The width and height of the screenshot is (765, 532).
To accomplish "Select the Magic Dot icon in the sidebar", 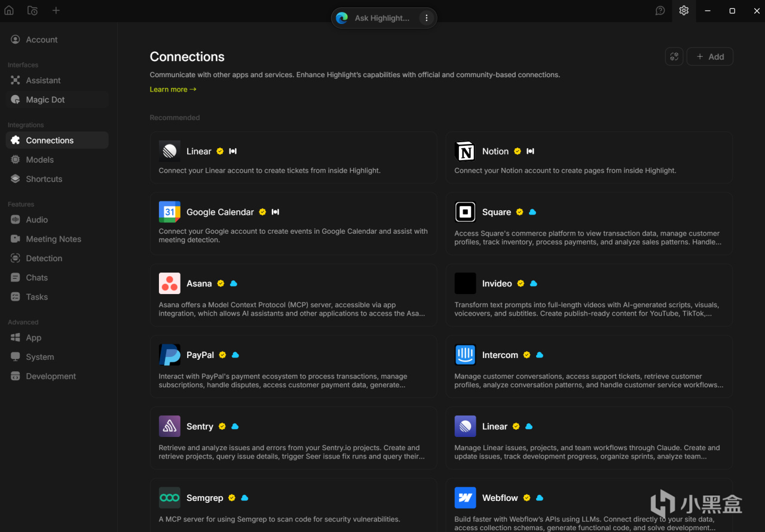I will [x=16, y=100].
